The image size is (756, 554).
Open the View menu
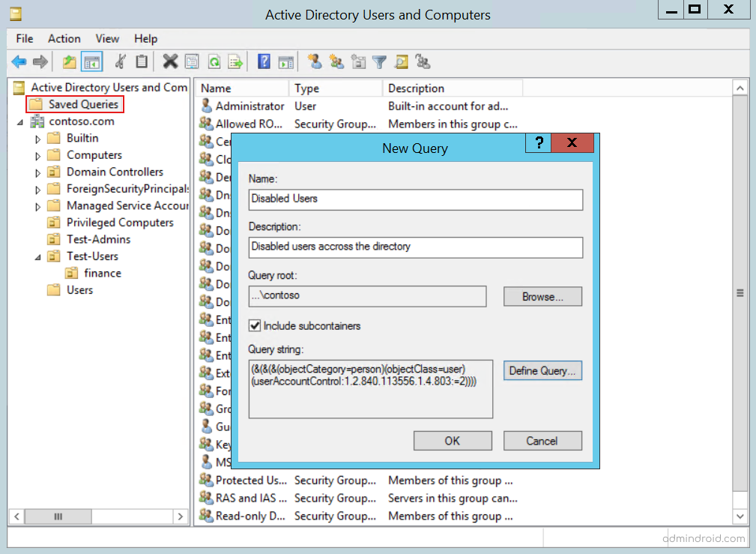point(107,38)
